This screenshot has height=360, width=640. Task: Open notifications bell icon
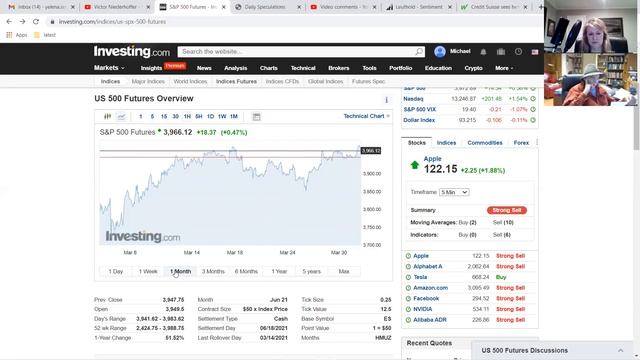(x=483, y=52)
